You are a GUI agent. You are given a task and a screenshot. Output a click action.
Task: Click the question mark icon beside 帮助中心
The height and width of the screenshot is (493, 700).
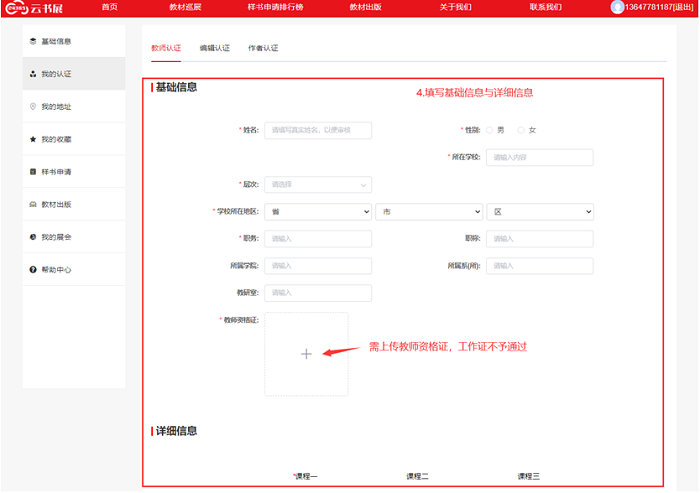33,270
